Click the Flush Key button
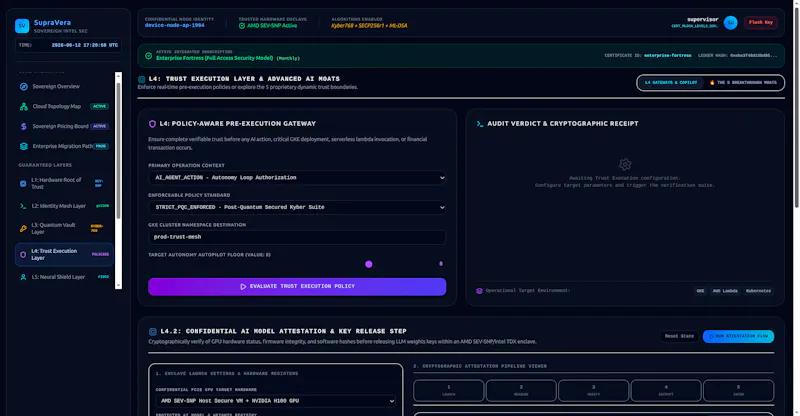Screen dimensions: 800x416 tap(761, 22)
